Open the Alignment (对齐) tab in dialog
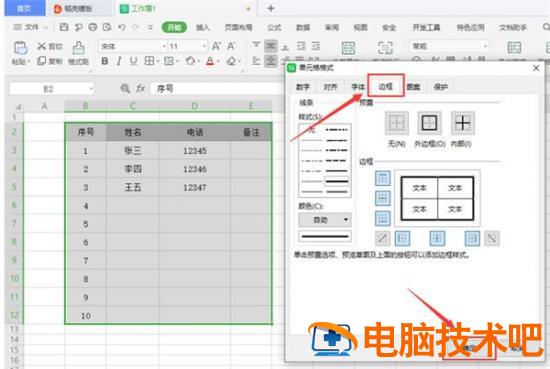The image size is (550, 369). pos(330,87)
